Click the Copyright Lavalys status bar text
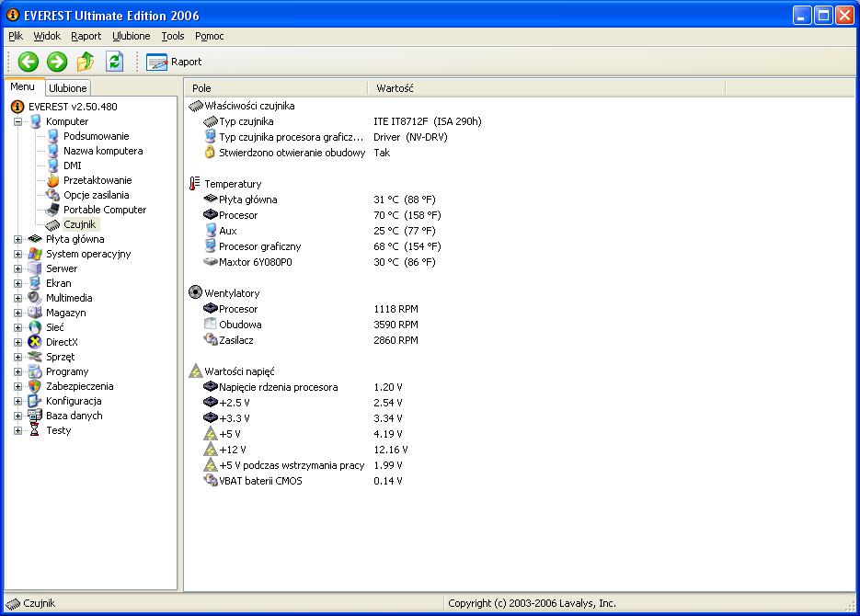The height and width of the screenshot is (616, 860). 532,603
